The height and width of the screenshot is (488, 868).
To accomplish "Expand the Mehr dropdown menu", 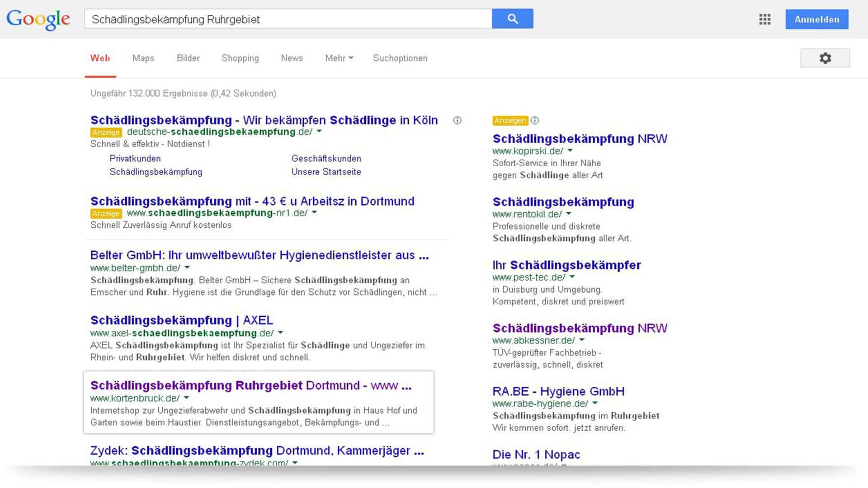I will point(339,58).
